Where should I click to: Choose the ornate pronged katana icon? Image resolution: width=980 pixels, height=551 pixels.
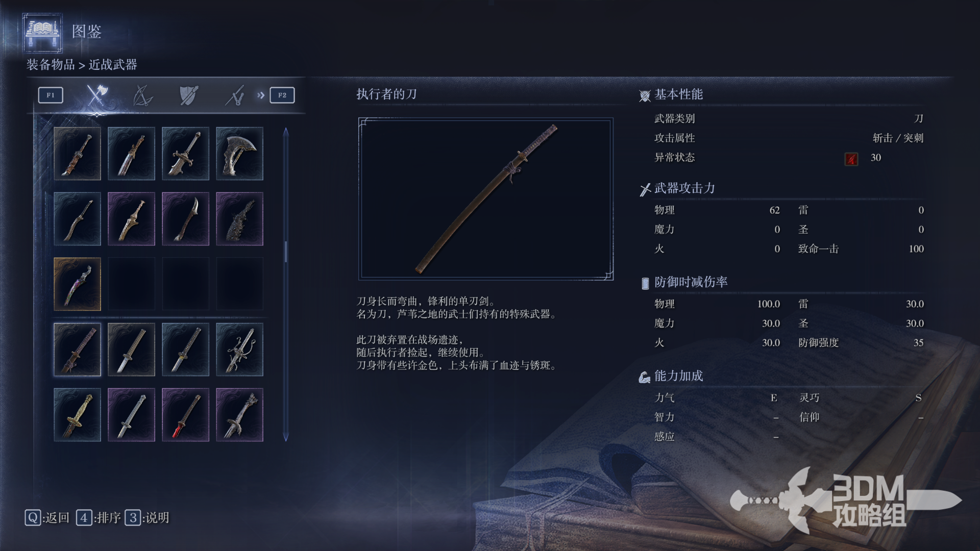click(239, 349)
